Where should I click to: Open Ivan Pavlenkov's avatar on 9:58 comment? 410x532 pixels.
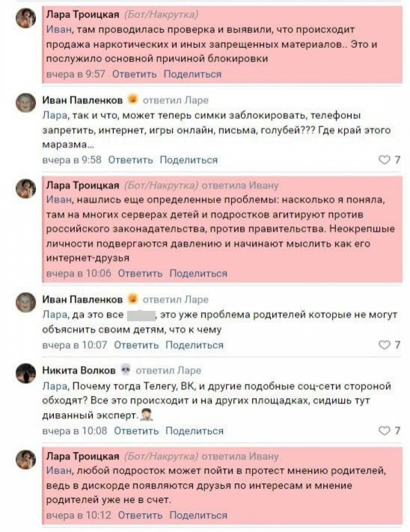[x=26, y=103]
